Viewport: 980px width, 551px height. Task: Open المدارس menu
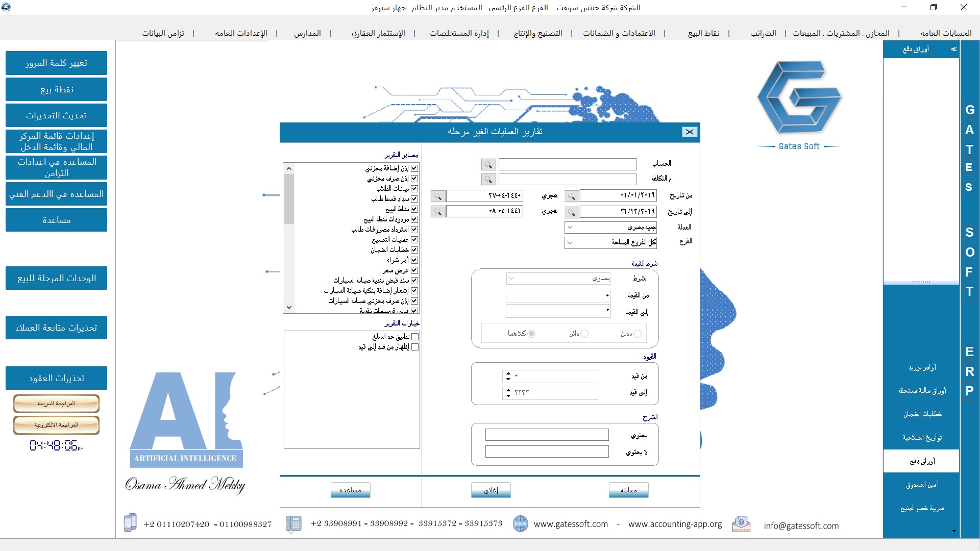coord(307,33)
